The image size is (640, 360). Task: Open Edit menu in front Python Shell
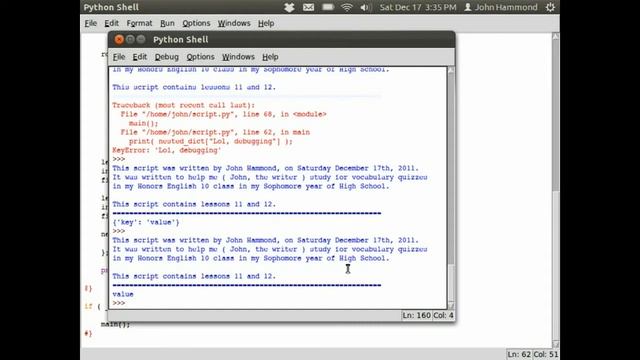click(140, 57)
